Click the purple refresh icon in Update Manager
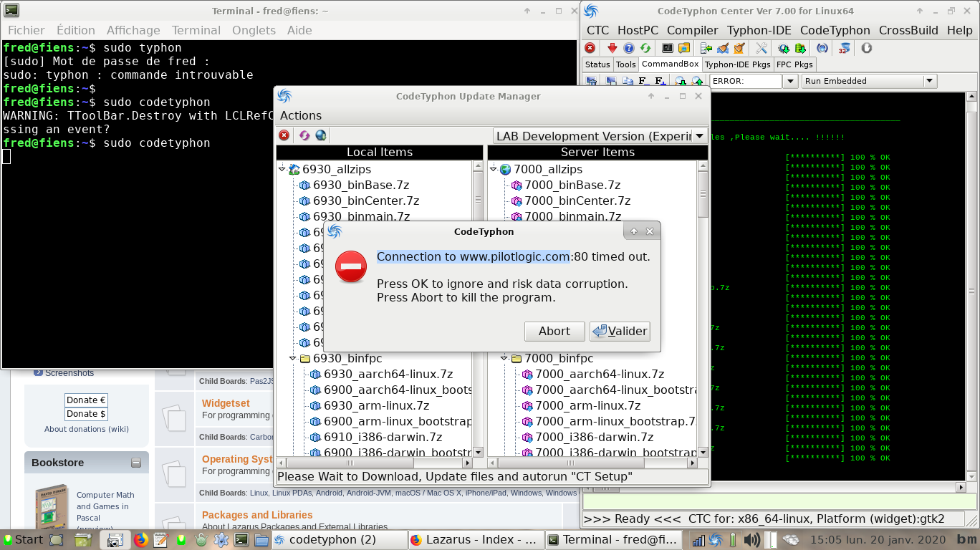Viewport: 980px width, 550px height. click(x=304, y=135)
